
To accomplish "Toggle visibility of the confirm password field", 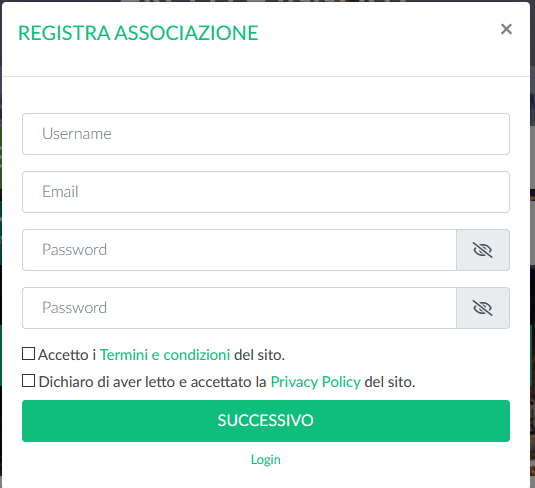I will pos(483,308).
